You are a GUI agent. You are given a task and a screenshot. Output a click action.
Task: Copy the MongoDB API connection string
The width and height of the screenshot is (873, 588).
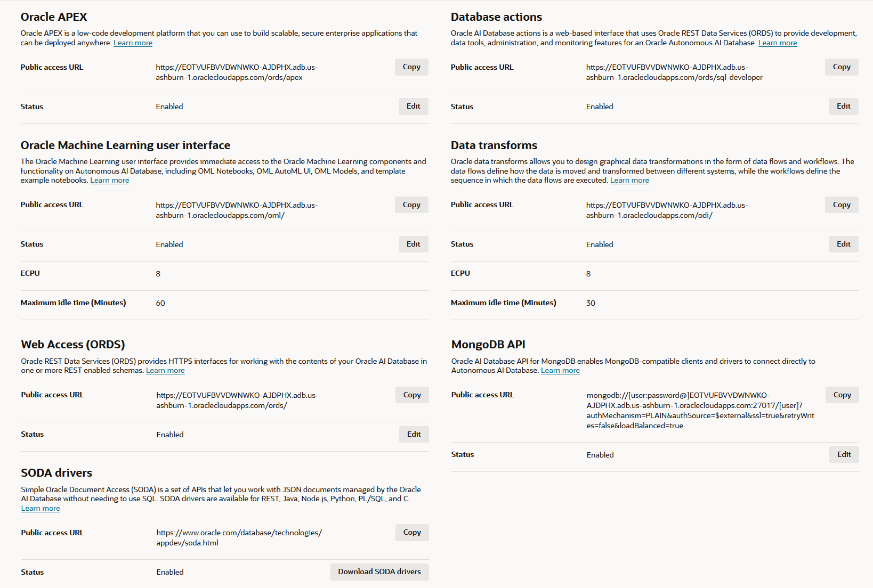[842, 395]
